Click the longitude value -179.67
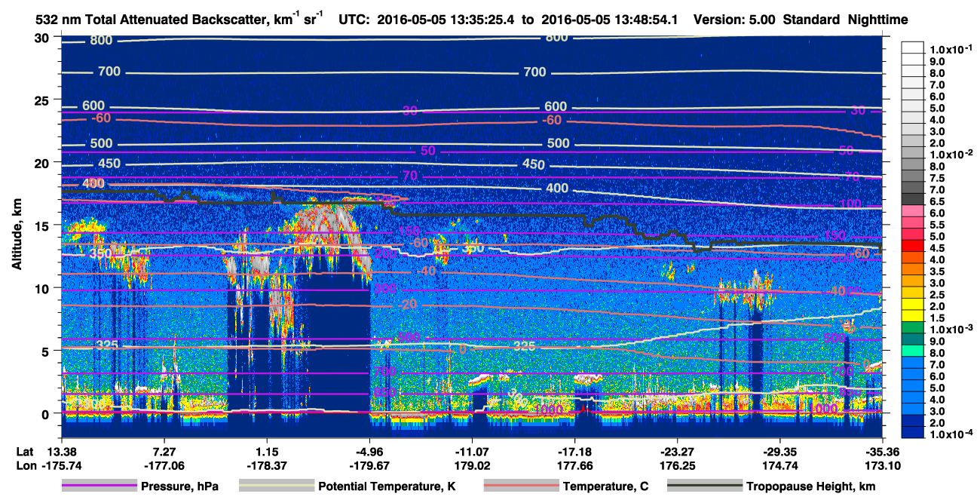Screen dimensions: 980x503 [369, 465]
